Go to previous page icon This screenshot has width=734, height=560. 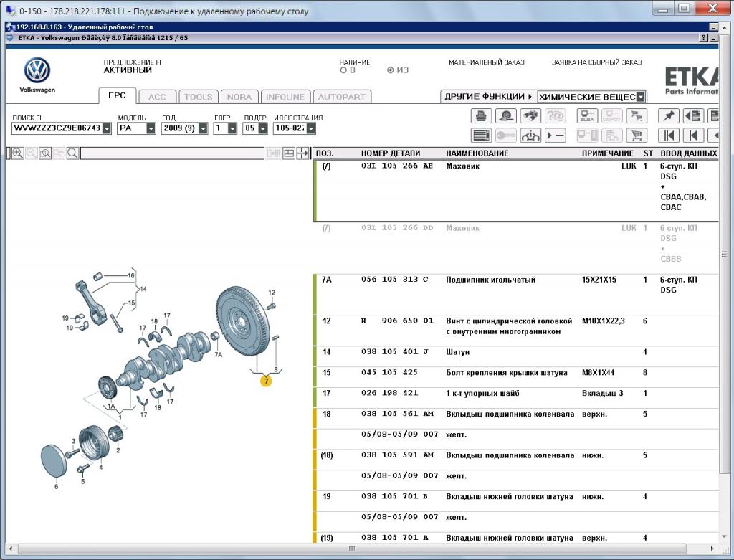[693, 136]
